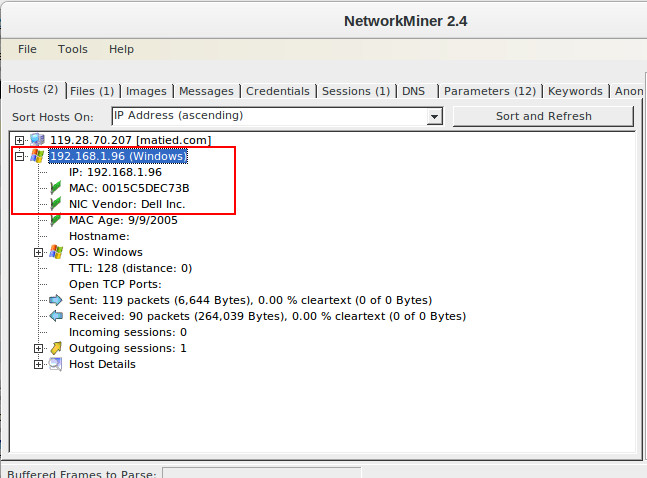Click the Windows flag icon beside 192.168.1.96
This screenshot has height=478, width=647.
(37, 156)
